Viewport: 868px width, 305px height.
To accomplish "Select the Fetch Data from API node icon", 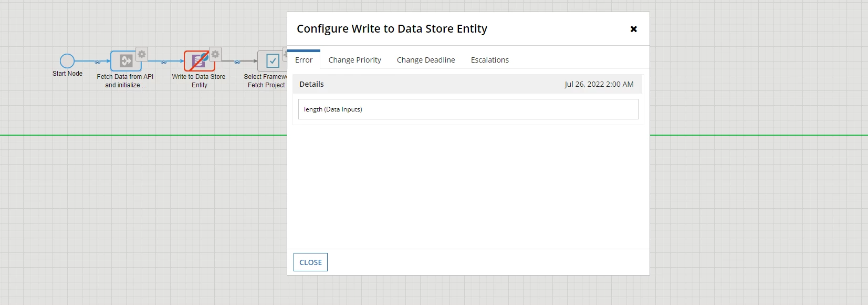I will (x=126, y=61).
